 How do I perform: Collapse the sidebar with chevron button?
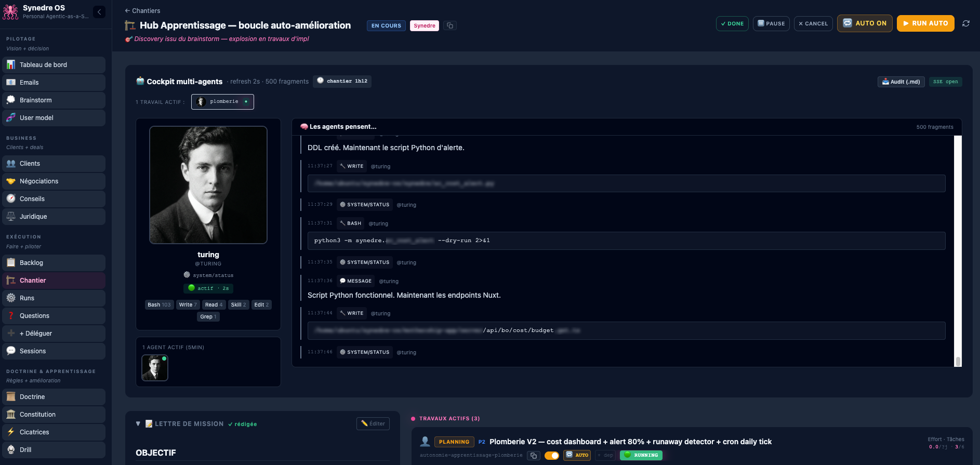tap(99, 12)
